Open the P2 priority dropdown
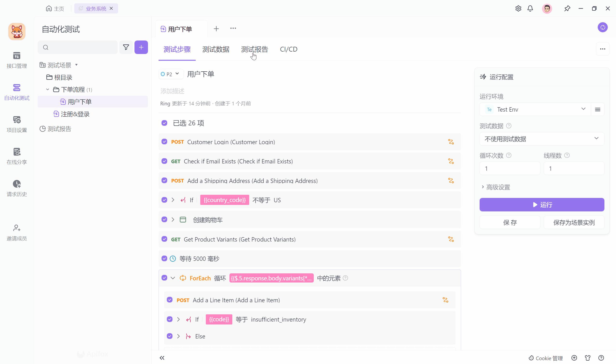 tap(171, 74)
